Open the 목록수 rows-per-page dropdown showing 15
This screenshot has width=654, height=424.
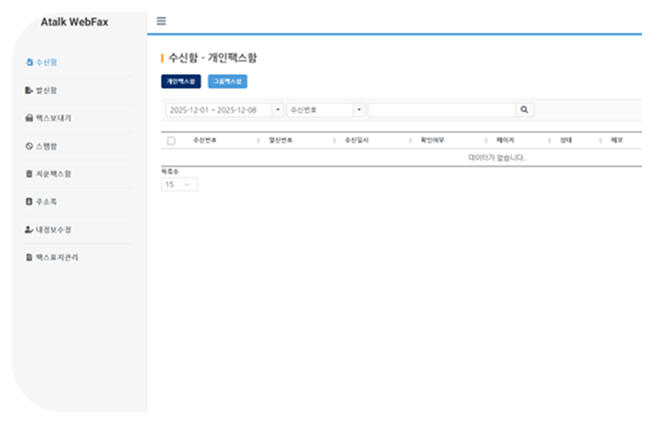(x=180, y=185)
